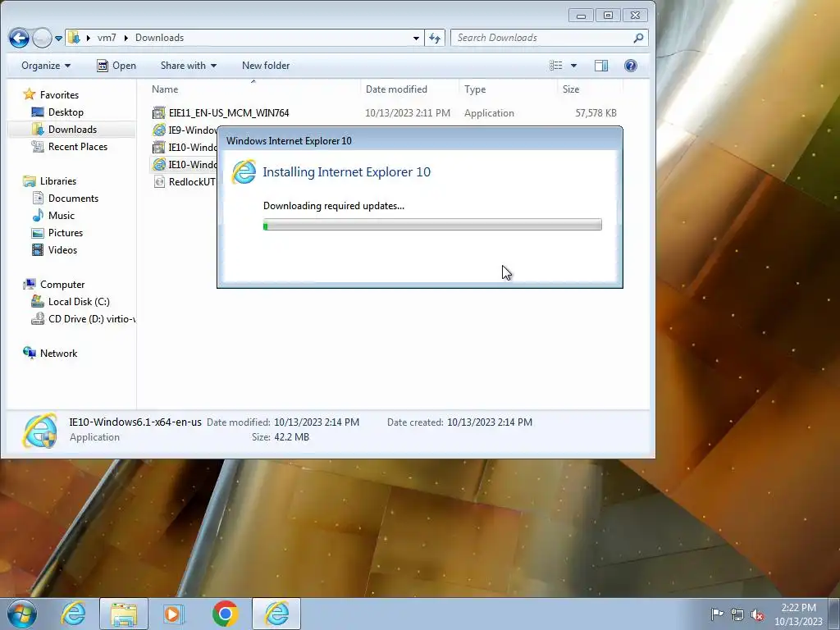Select the IE9-Windows installer file
The width and height of the screenshot is (840, 630).
coord(193,130)
